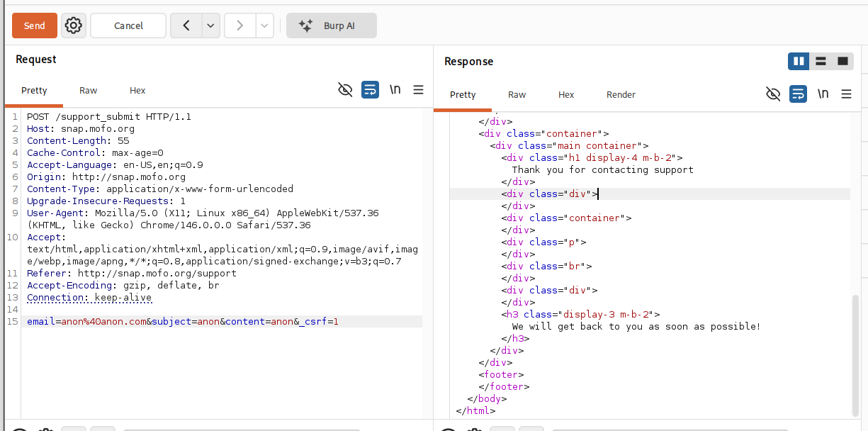Select combined single-pane layout icon
The height and width of the screenshot is (431, 868).
point(842,62)
